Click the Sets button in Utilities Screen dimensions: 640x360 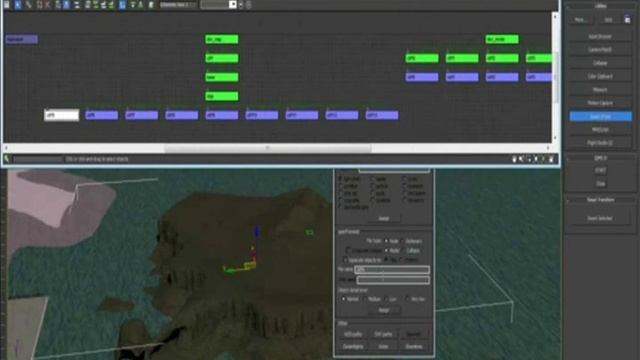click(609, 20)
